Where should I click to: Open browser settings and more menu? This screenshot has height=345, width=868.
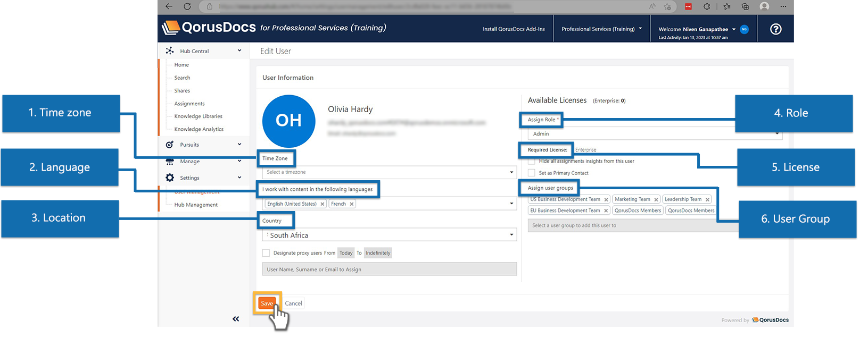click(x=783, y=6)
